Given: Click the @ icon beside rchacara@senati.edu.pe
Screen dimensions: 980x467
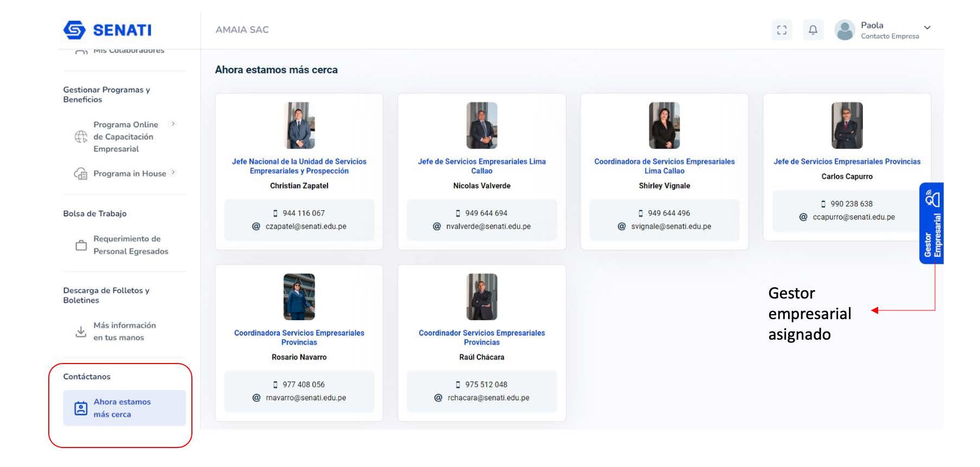Looking at the screenshot, I should click(x=438, y=398).
